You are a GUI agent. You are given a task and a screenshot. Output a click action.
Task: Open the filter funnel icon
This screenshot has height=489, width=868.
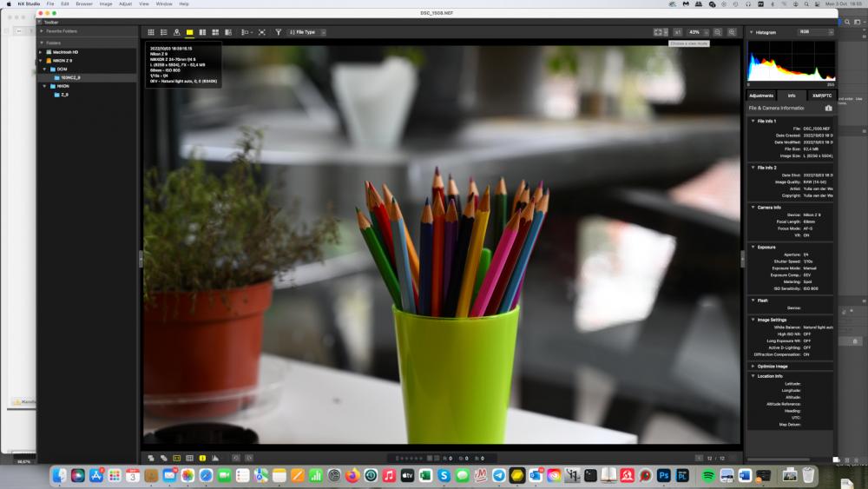pyautogui.click(x=279, y=33)
